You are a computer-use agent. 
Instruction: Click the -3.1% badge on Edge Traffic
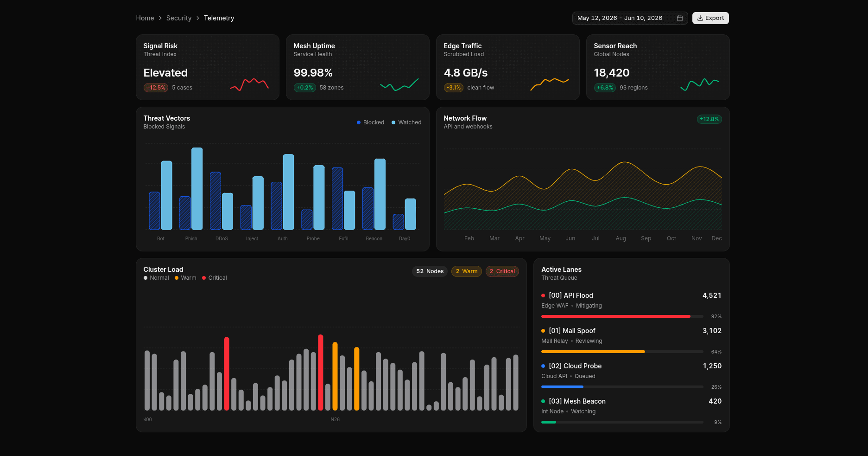(x=454, y=88)
